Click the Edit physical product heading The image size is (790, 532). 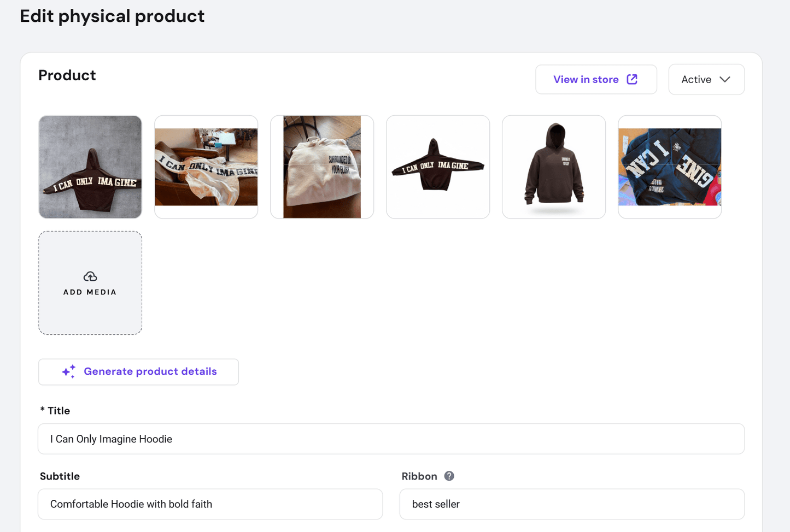(x=112, y=16)
